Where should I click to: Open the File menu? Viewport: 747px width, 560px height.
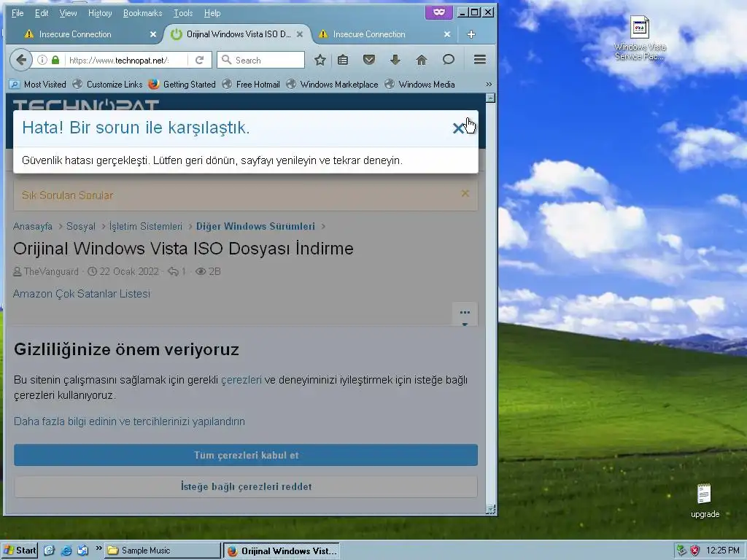tap(18, 13)
